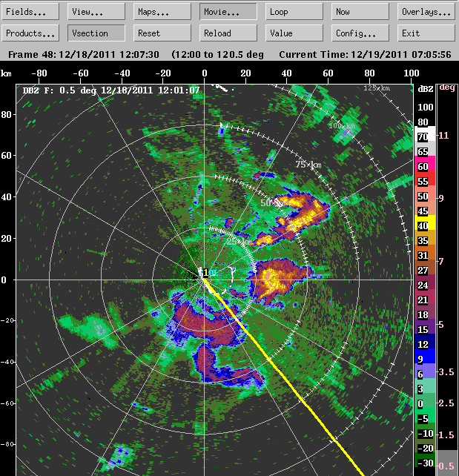The height and width of the screenshot is (476, 459).
Task: Select the 31 dBZ orange color swatch
Action: [x=425, y=252]
